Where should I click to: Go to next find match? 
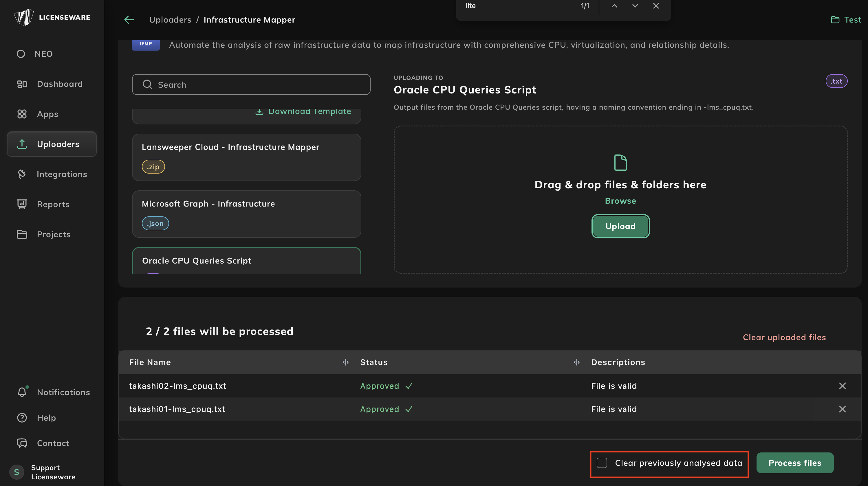pos(635,6)
